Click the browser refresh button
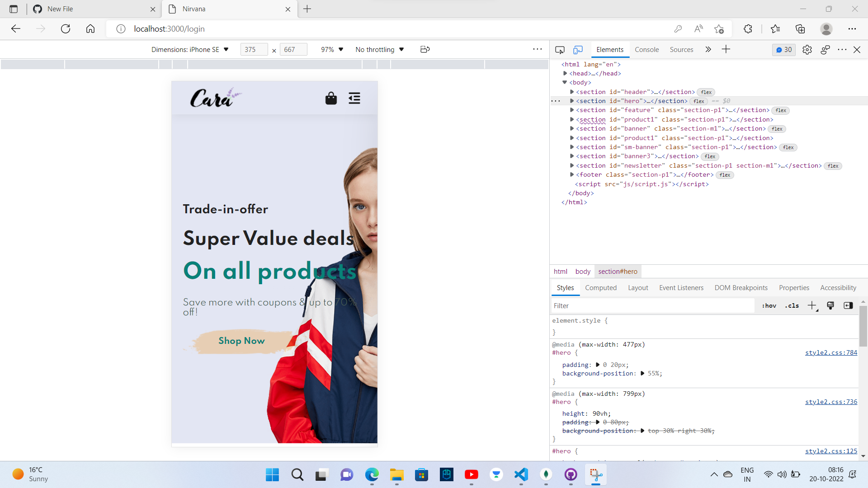 point(66,29)
